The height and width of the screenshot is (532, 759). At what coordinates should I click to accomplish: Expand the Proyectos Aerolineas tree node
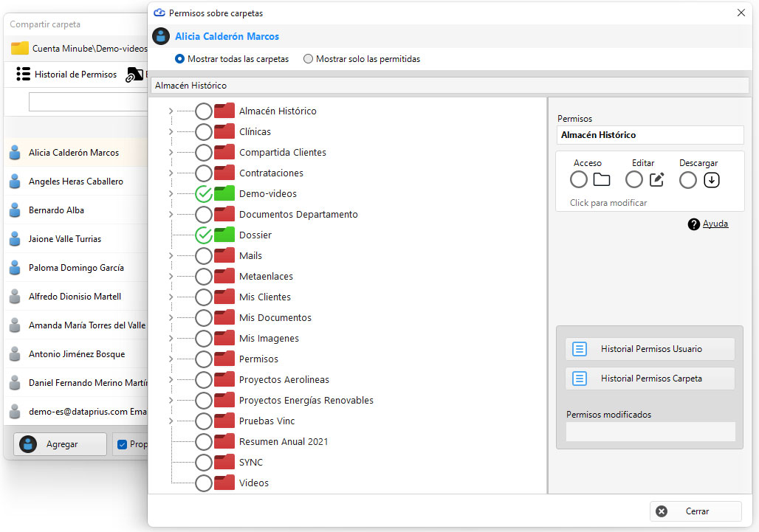click(171, 380)
